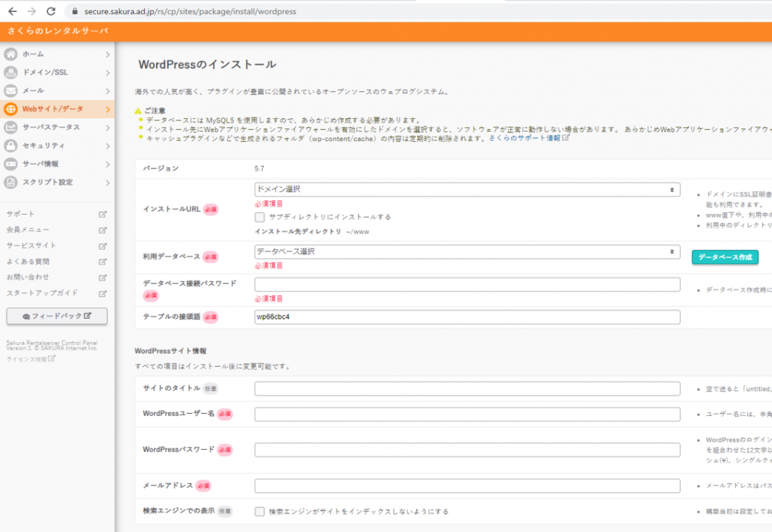Click the Webサイト/データ globe icon
This screenshot has height=532, width=772.
coord(11,109)
